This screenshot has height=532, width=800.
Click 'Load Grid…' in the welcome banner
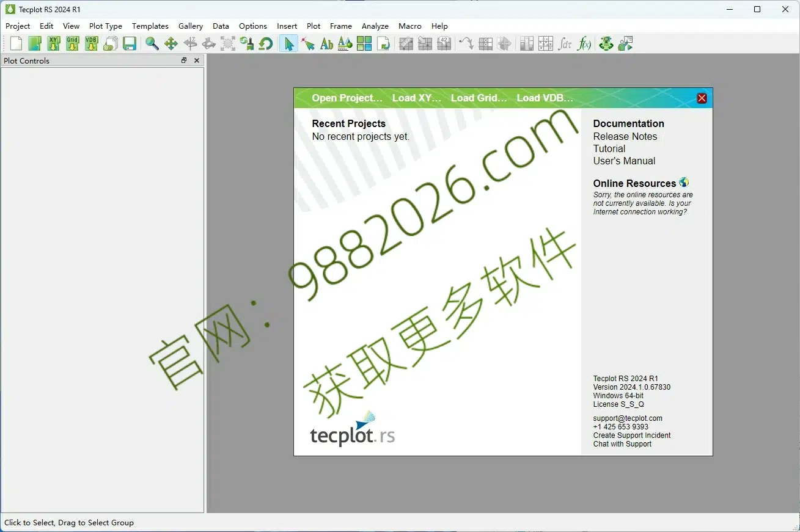coord(479,98)
